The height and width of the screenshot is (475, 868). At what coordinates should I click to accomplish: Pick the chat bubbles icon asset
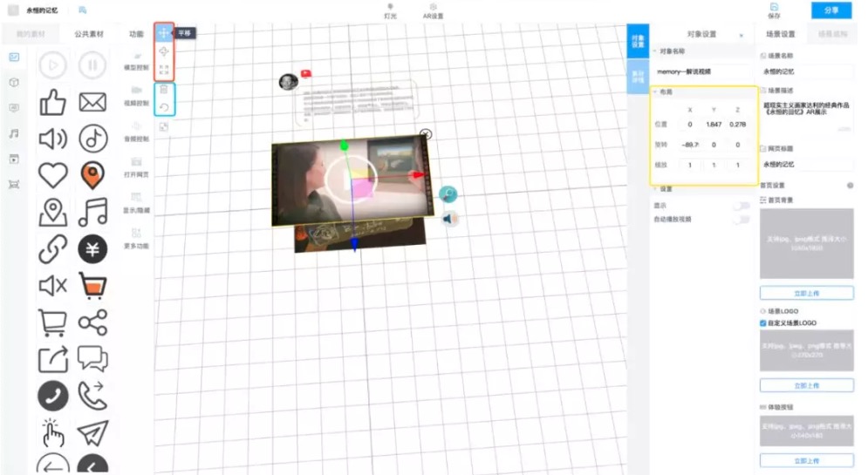[92, 359]
